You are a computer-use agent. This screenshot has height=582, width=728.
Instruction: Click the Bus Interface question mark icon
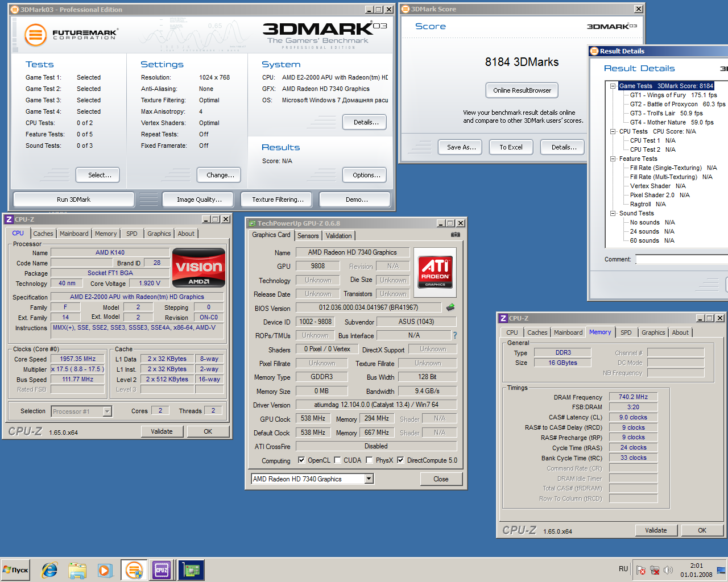point(455,335)
